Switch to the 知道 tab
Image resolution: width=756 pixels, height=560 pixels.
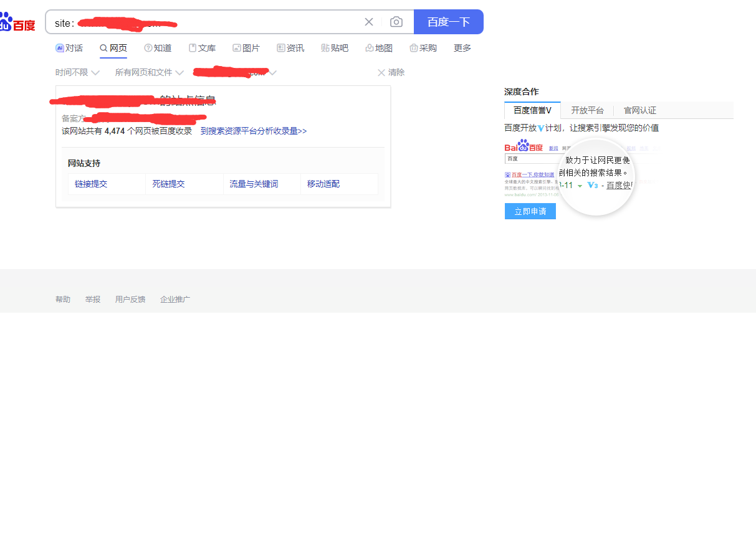coord(158,48)
